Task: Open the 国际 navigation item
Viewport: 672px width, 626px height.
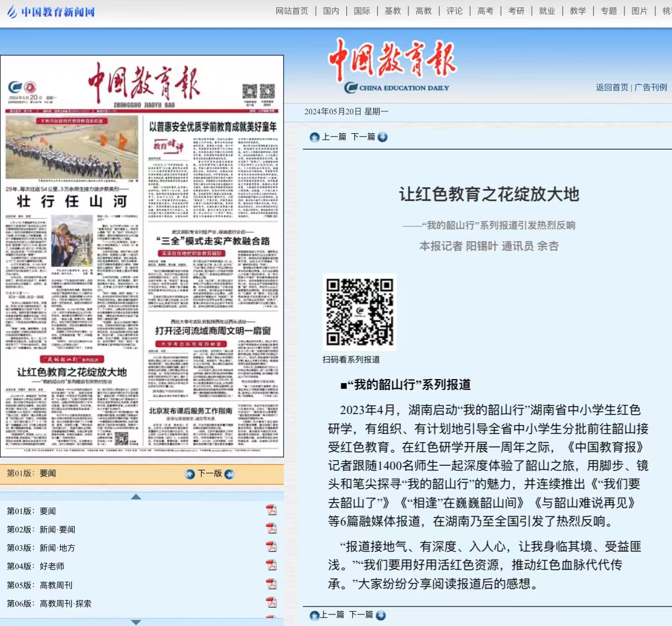Action: coord(362,11)
